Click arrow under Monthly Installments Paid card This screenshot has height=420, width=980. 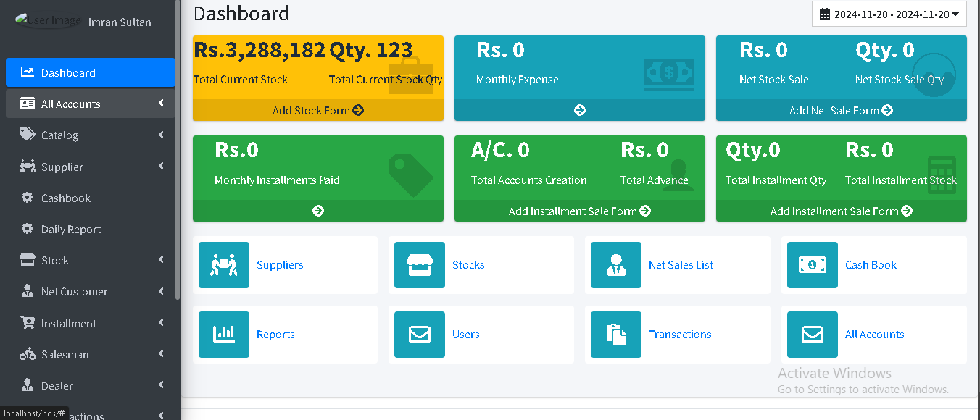click(x=317, y=211)
